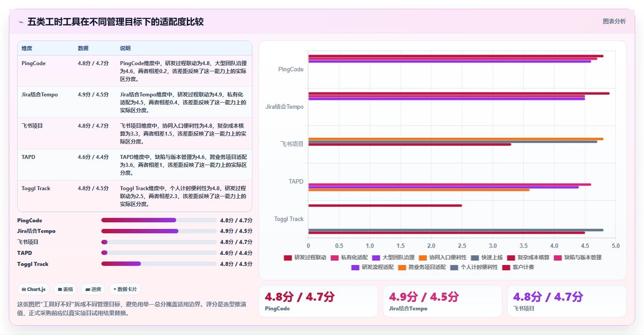Click the TAPD y-axis label in chart
The height and width of the screenshot is (335, 644).
pos(296,181)
